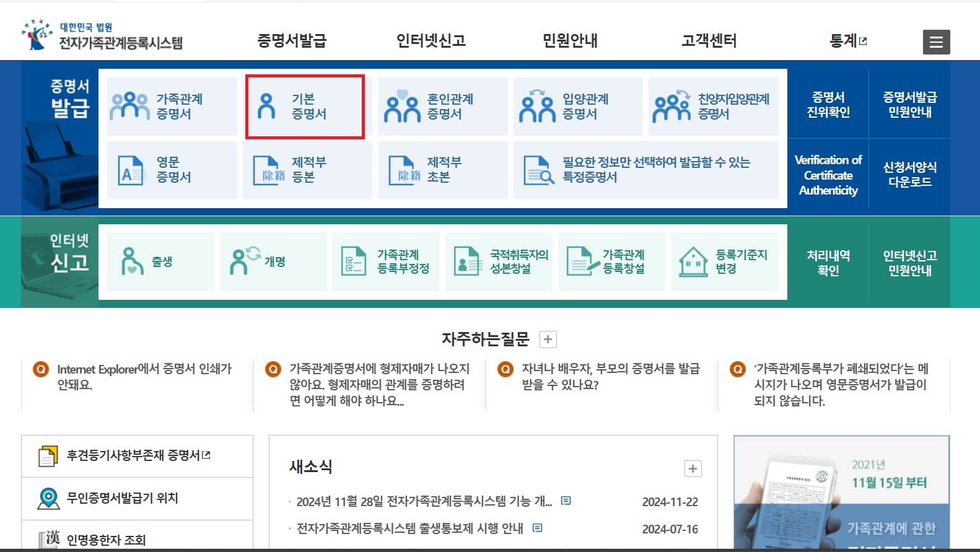Open 제적부 등본 tile
The image size is (980, 552).
click(x=307, y=170)
